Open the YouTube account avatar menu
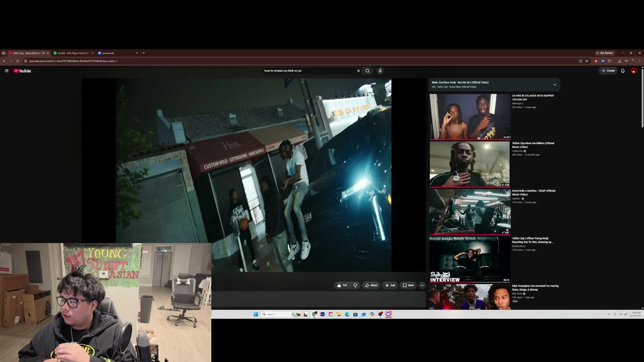Screen dimensions: 644x362 [633, 71]
